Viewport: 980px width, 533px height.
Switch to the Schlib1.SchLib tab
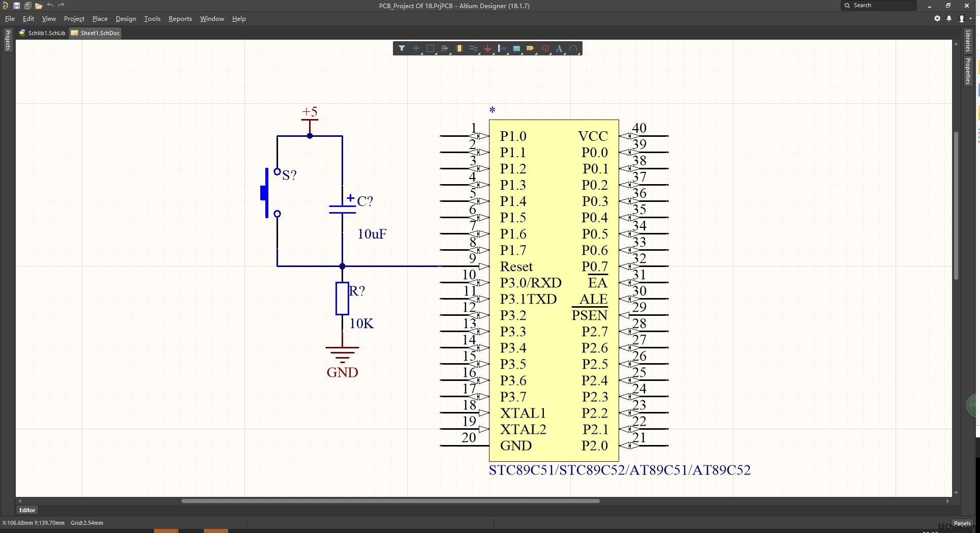tap(43, 33)
